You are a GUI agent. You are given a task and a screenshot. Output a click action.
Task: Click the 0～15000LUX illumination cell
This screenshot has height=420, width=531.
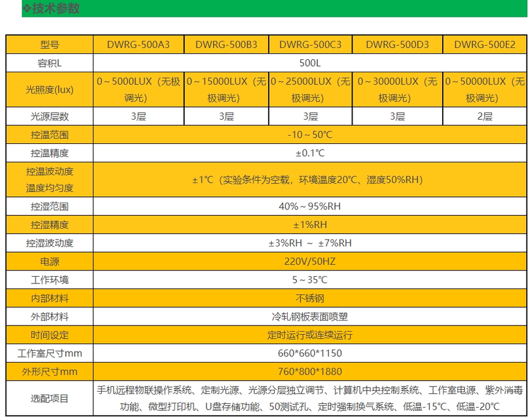click(226, 90)
